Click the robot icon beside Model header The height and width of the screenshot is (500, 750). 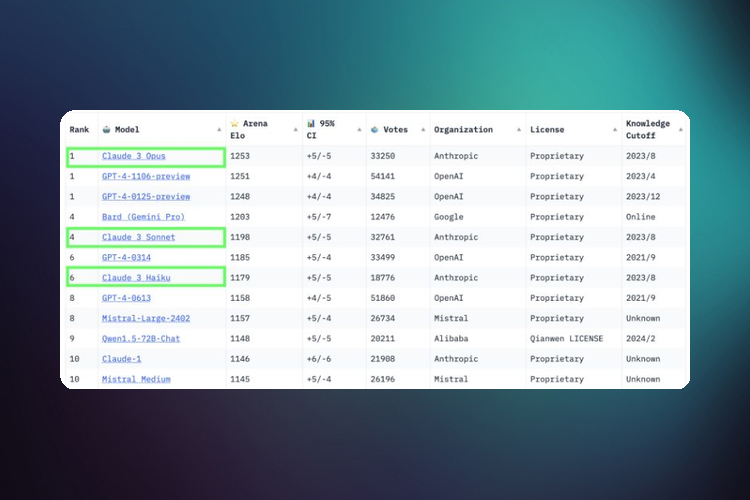(x=106, y=130)
